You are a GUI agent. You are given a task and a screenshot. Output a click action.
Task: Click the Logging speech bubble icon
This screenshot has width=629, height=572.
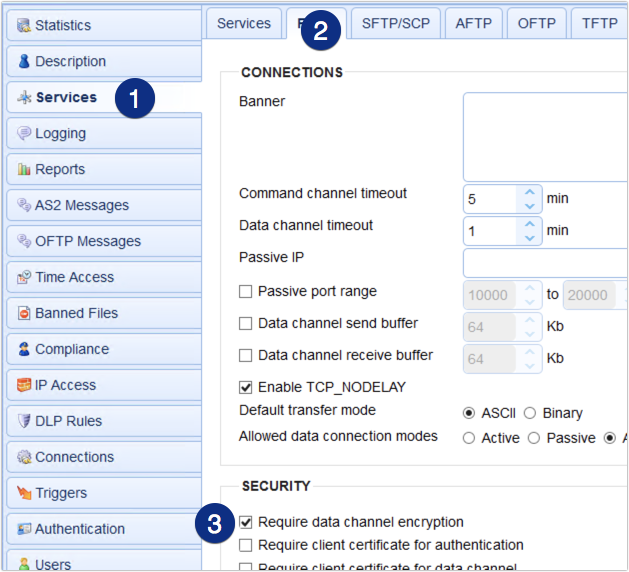[x=24, y=133]
